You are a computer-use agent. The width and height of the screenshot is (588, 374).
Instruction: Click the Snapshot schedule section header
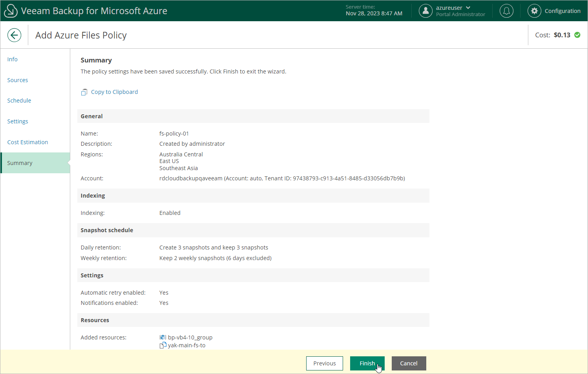tap(253, 230)
